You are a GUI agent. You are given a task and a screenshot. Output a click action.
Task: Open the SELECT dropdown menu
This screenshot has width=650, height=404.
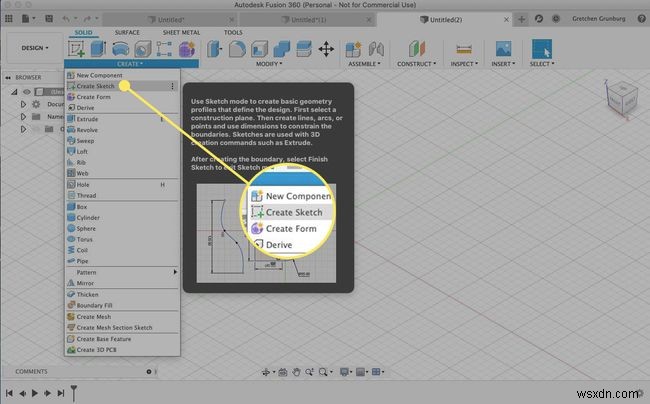pyautogui.click(x=541, y=64)
